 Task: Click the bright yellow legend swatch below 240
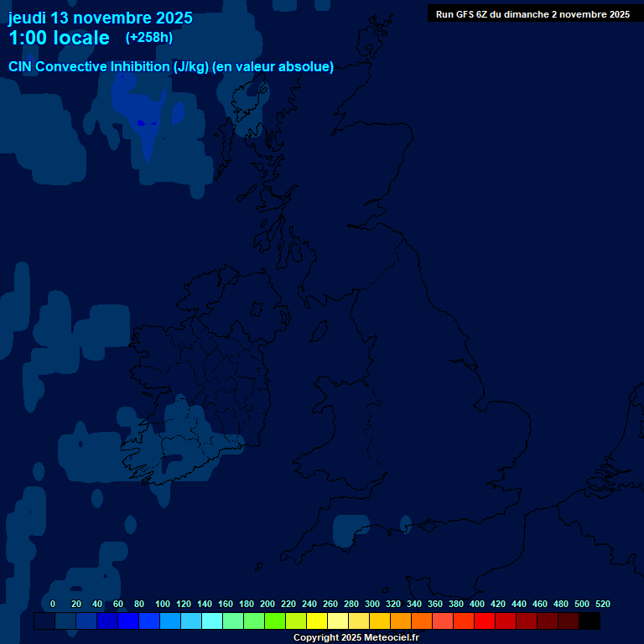[x=316, y=621]
